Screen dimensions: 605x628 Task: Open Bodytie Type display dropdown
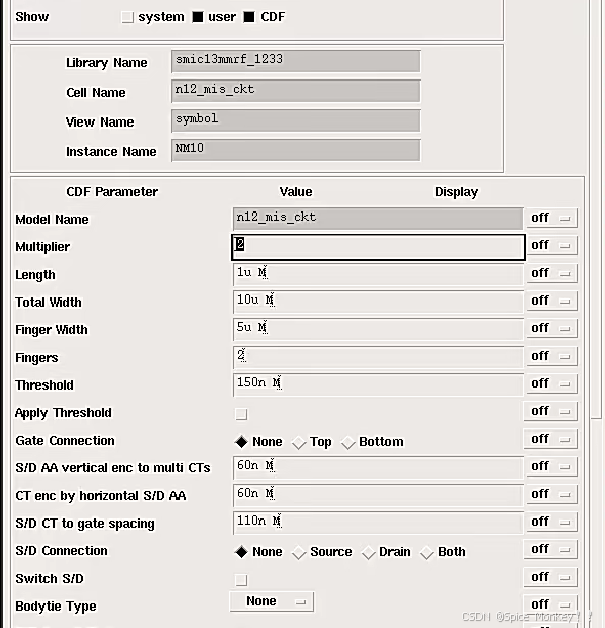[551, 604]
